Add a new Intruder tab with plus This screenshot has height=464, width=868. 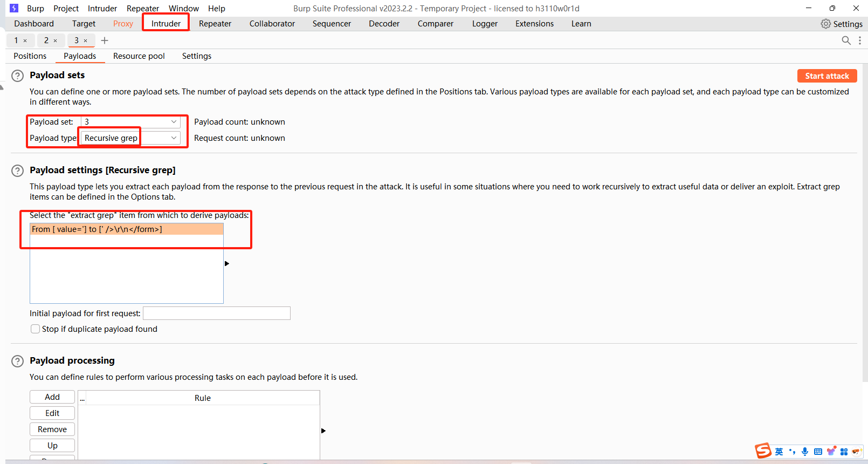[105, 40]
